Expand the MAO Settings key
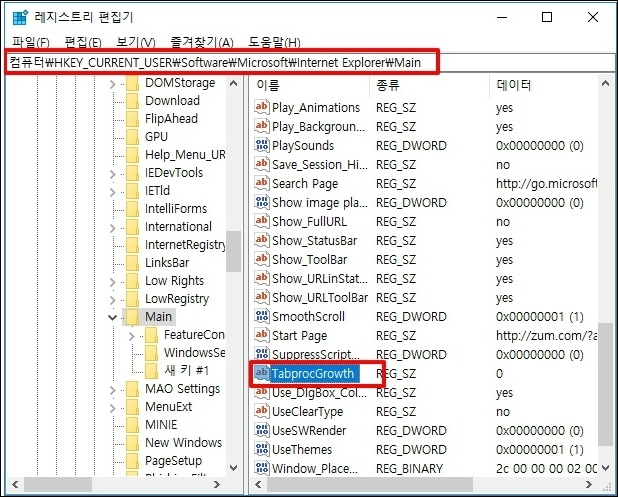Viewport: 618px width, 497px height. 113,390
